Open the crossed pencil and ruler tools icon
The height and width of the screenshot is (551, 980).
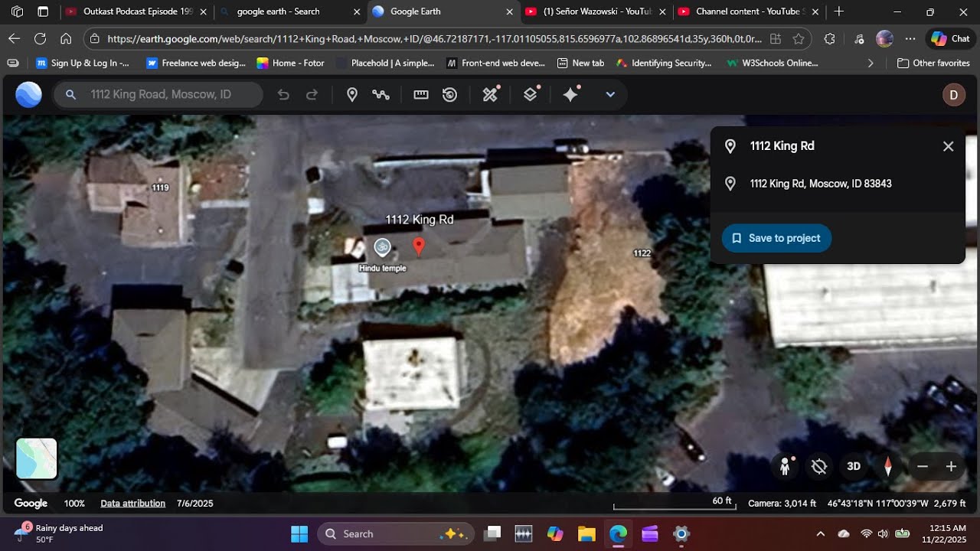[x=491, y=94]
